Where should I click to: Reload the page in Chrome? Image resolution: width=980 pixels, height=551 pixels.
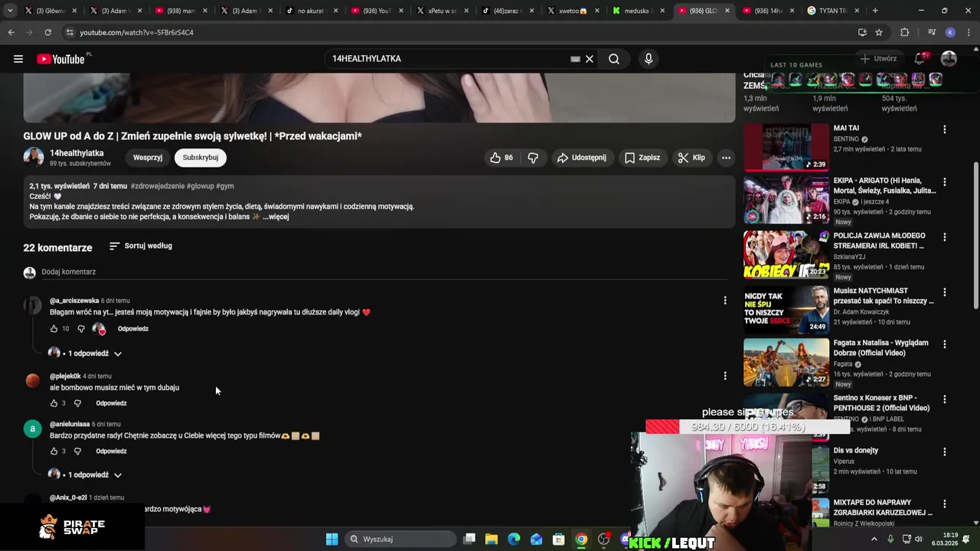pos(47,32)
